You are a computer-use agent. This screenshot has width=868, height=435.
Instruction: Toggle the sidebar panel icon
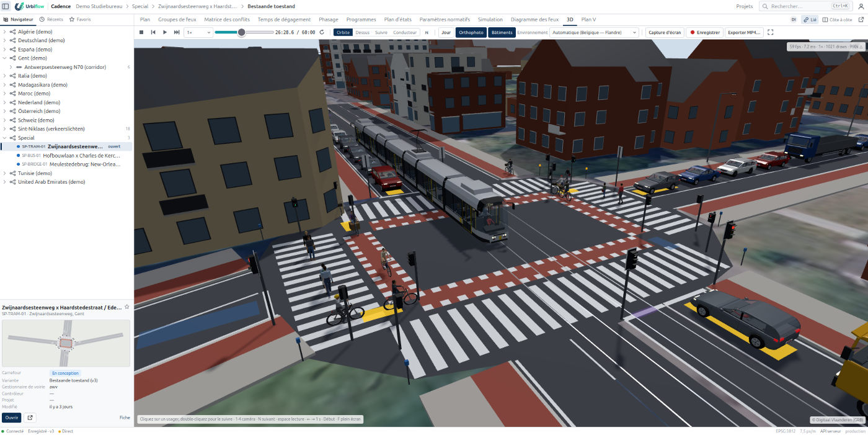pyautogui.click(x=6, y=6)
